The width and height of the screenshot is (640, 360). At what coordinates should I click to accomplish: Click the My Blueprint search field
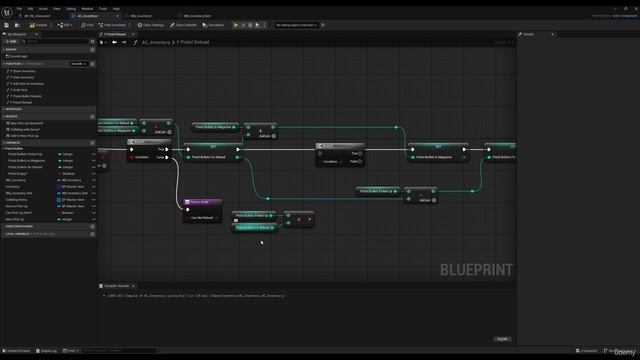[x=55, y=42]
